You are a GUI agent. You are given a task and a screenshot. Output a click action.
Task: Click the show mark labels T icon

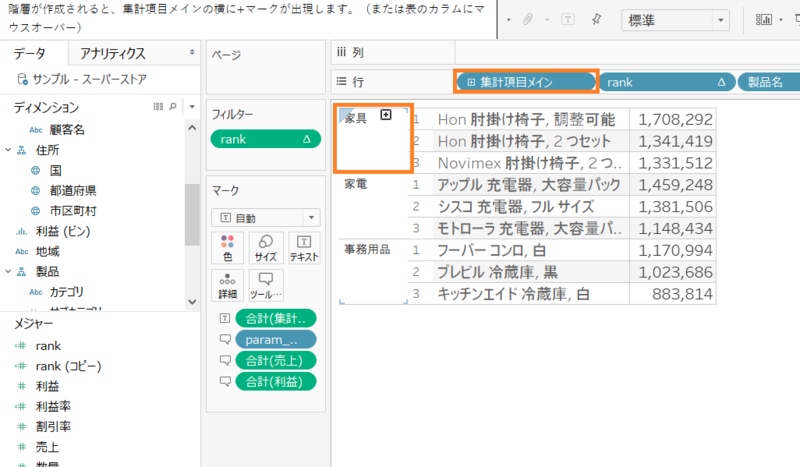coord(567,20)
